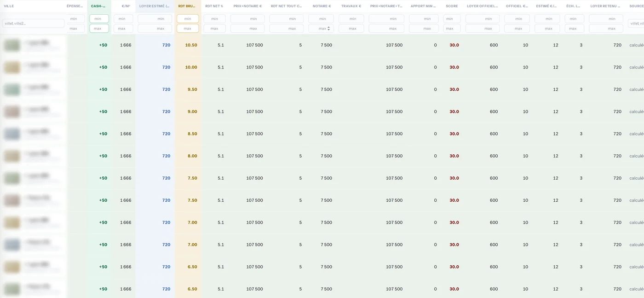Focus the CASH- column min filter
This screenshot has width=644, height=298.
99,18
